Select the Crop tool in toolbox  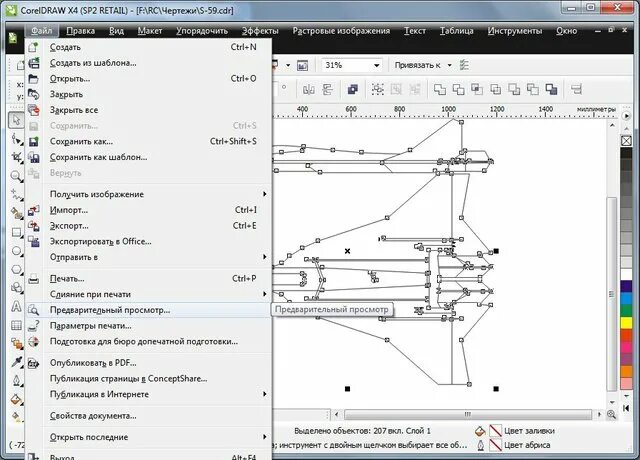click(16, 157)
